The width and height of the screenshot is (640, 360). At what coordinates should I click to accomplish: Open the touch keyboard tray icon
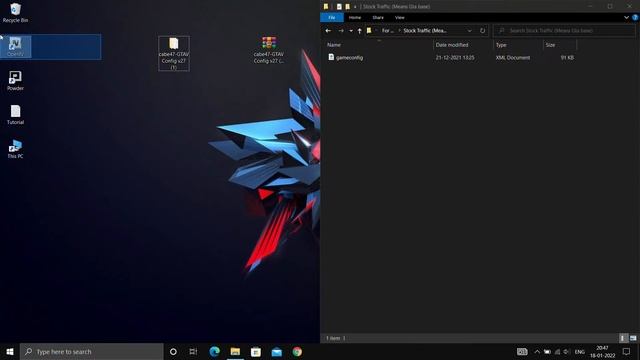(x=522, y=351)
